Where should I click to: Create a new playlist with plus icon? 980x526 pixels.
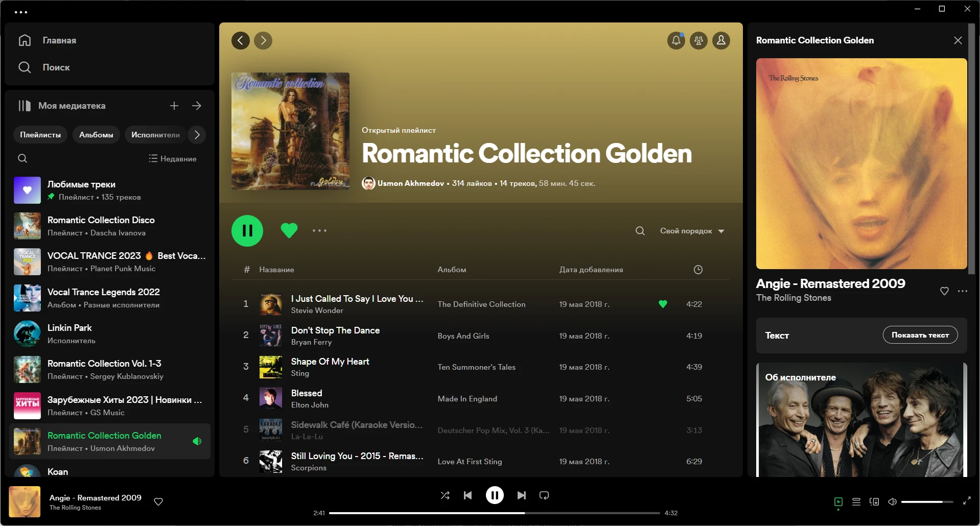click(x=174, y=106)
